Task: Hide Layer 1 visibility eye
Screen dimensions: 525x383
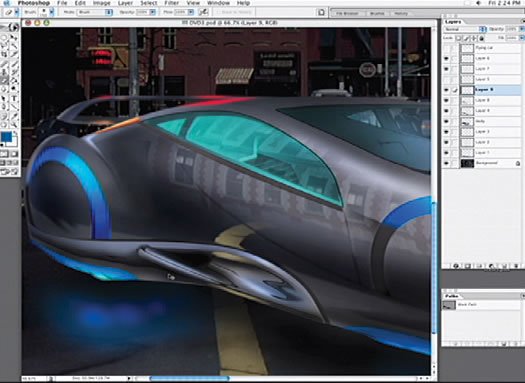Action: pos(446,153)
